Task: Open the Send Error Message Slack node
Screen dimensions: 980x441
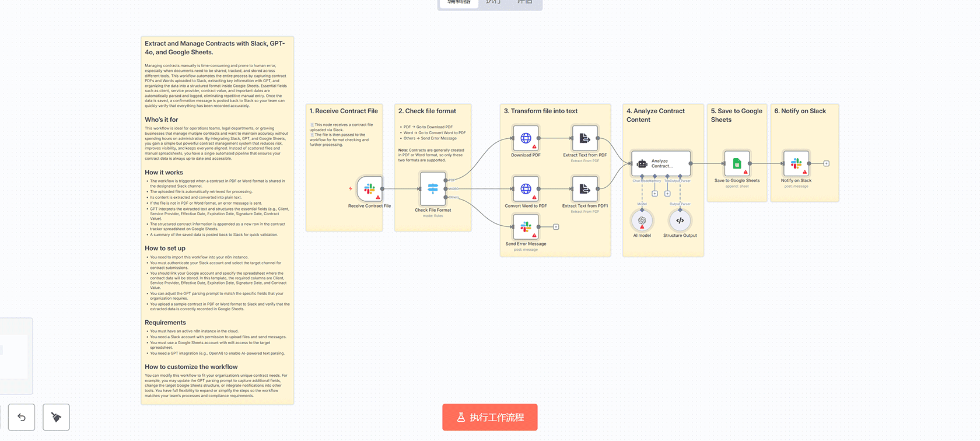Action: point(526,227)
